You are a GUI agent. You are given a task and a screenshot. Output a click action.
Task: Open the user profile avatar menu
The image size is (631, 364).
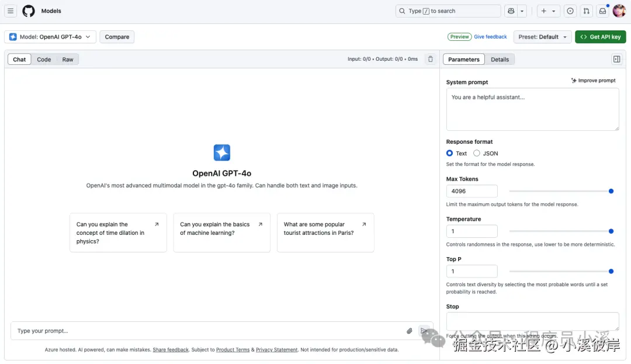pyautogui.click(x=619, y=11)
